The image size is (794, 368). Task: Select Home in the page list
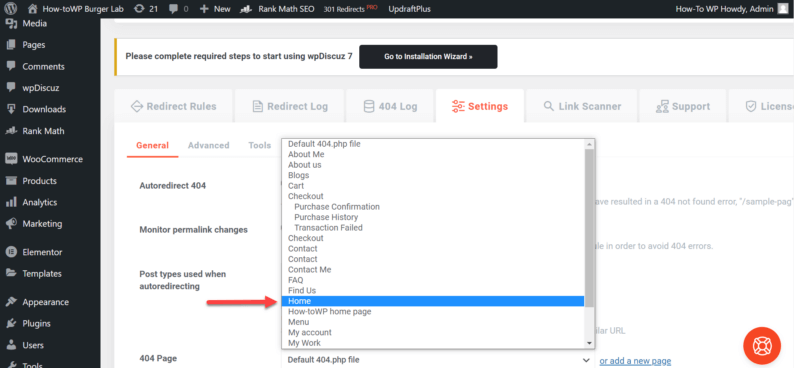[433, 301]
